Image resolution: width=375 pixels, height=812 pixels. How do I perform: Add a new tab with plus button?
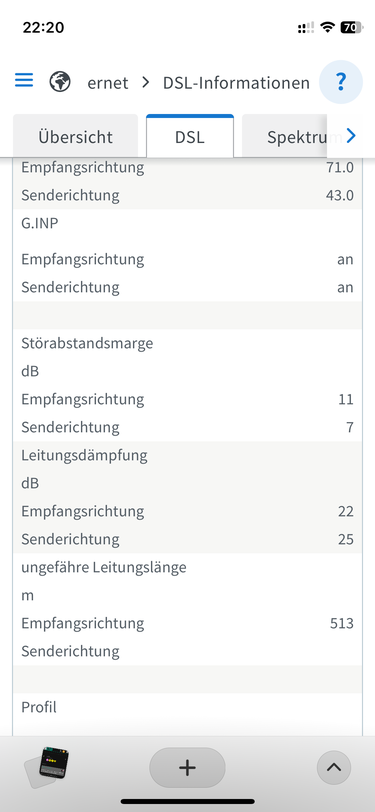click(188, 767)
